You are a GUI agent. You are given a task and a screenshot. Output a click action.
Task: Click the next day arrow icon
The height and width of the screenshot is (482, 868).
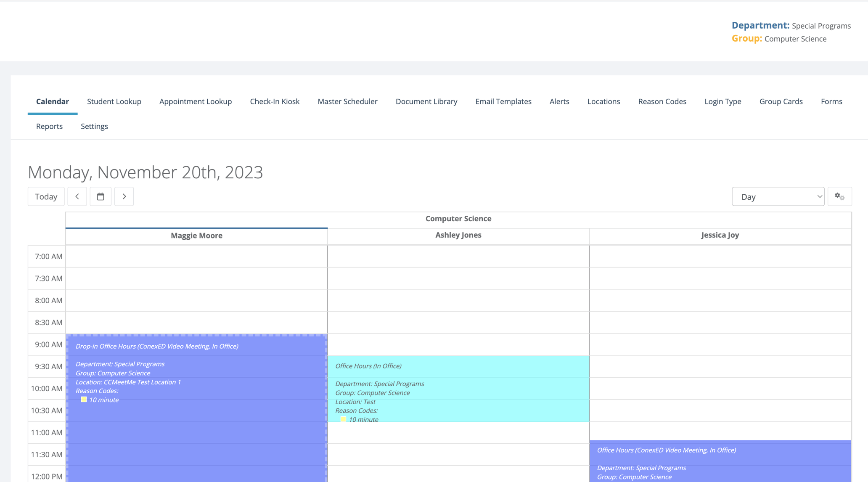124,196
